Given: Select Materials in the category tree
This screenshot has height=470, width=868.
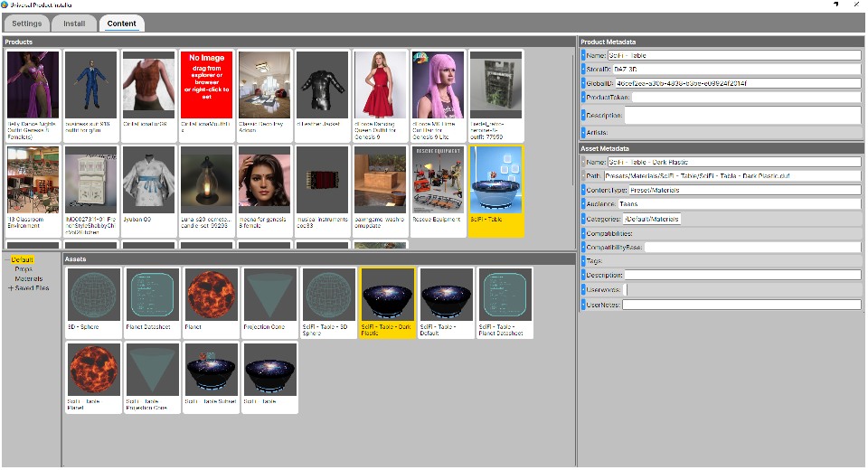Looking at the screenshot, I should click(x=28, y=279).
